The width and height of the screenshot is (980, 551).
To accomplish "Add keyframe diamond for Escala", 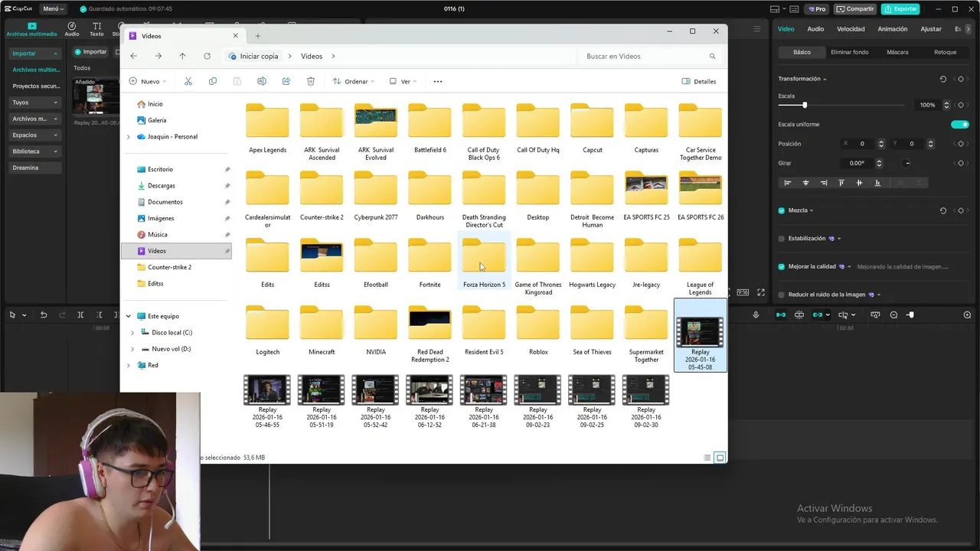I will click(961, 105).
